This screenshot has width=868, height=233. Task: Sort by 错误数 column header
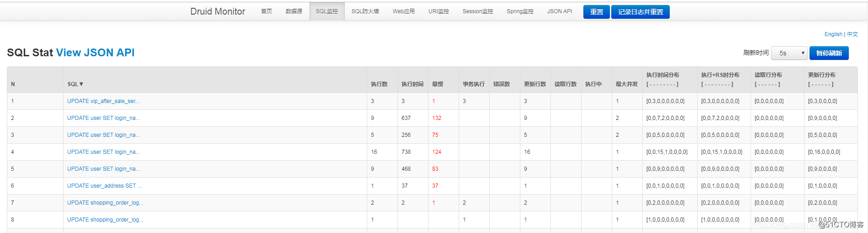pos(502,84)
